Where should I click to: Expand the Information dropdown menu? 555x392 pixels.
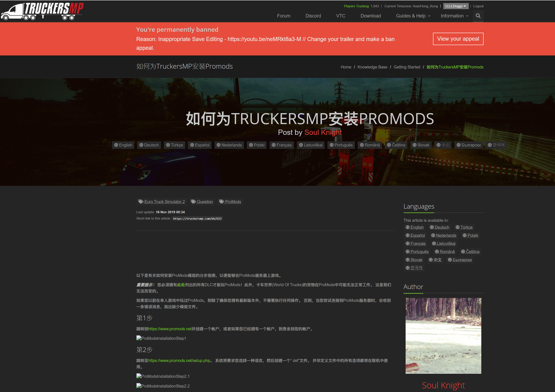[455, 16]
